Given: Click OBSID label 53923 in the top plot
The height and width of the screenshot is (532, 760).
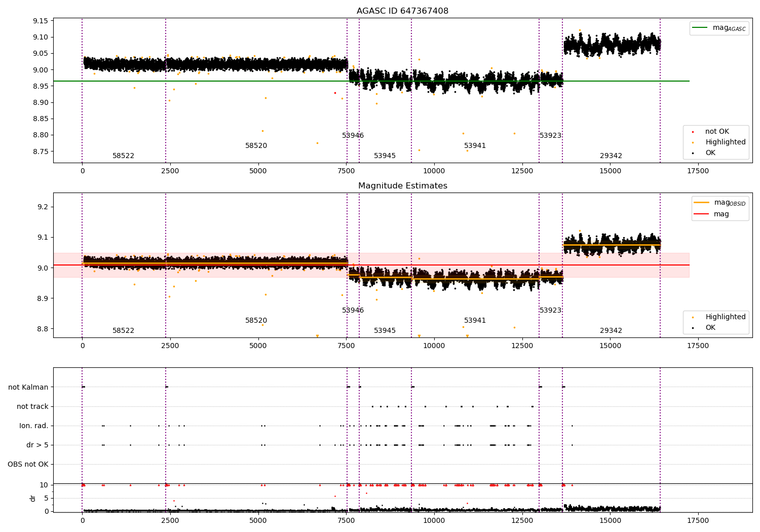Looking at the screenshot, I should 550,136.
